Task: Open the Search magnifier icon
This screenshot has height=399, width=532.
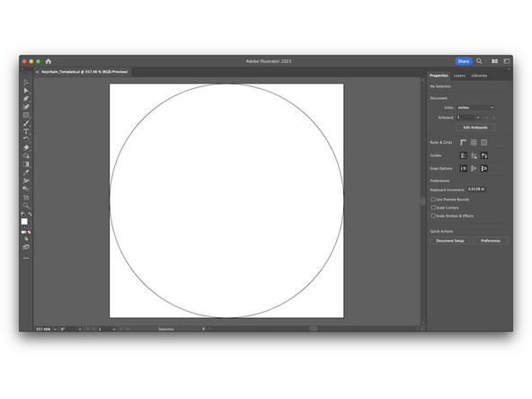Action: tap(479, 61)
